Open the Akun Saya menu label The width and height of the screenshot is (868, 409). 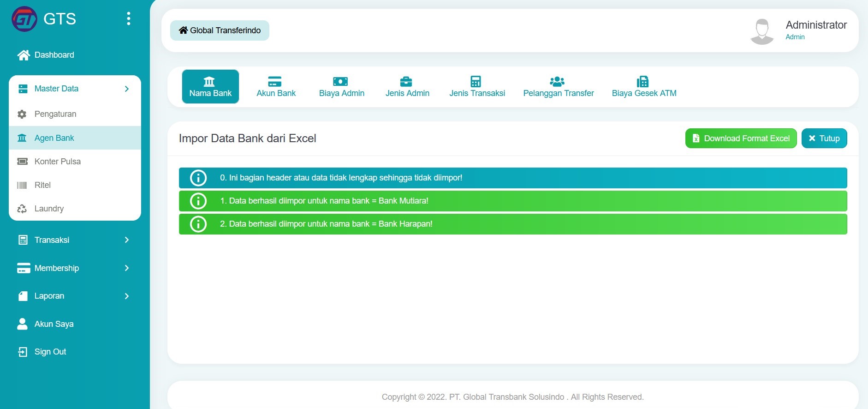54,324
